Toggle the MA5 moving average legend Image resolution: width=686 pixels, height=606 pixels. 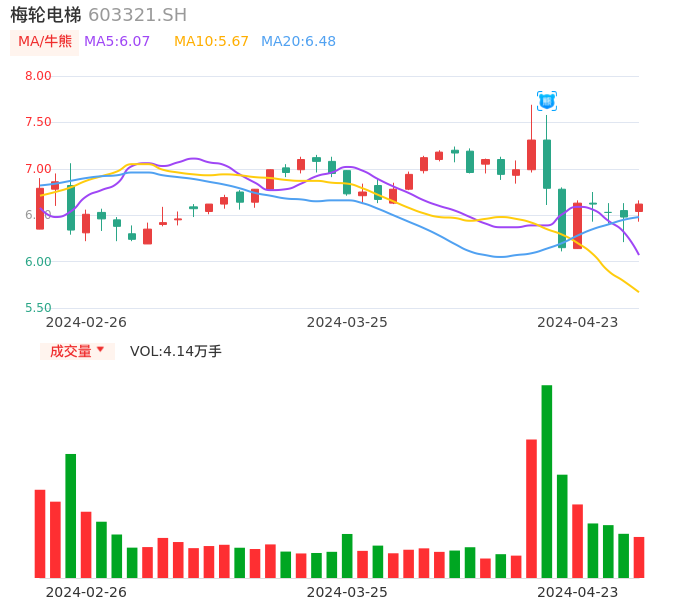pos(117,42)
